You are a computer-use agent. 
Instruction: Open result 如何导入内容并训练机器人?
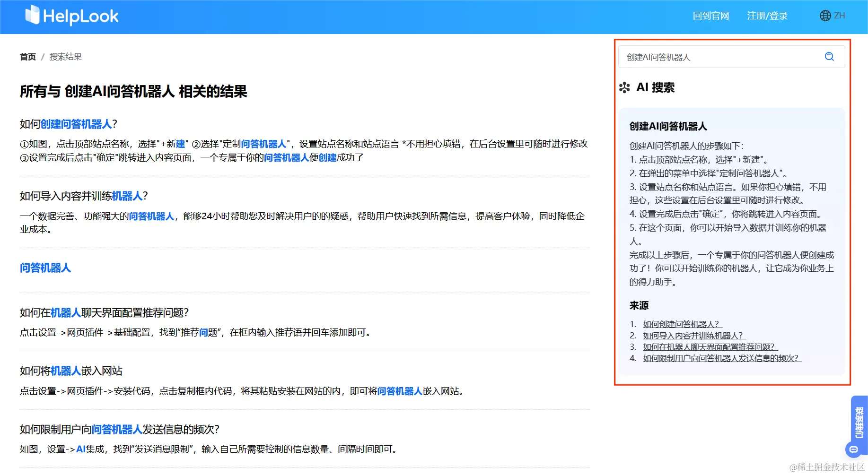pyautogui.click(x=84, y=196)
